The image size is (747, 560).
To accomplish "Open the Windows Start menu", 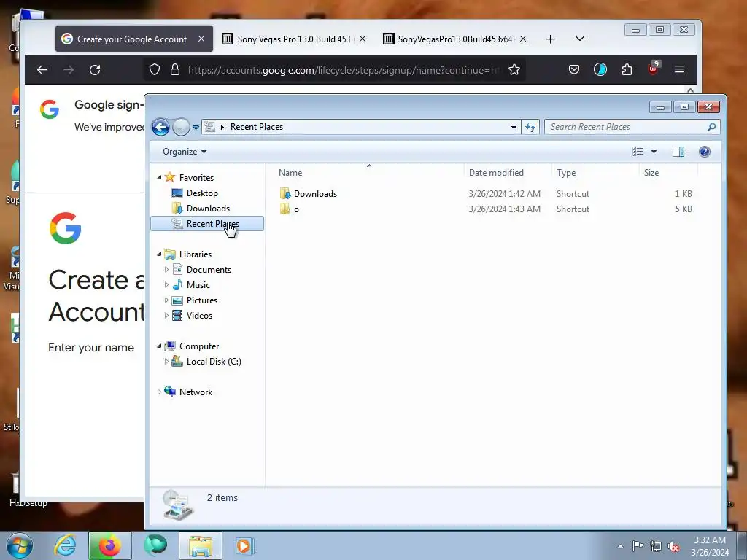I will tap(20, 545).
